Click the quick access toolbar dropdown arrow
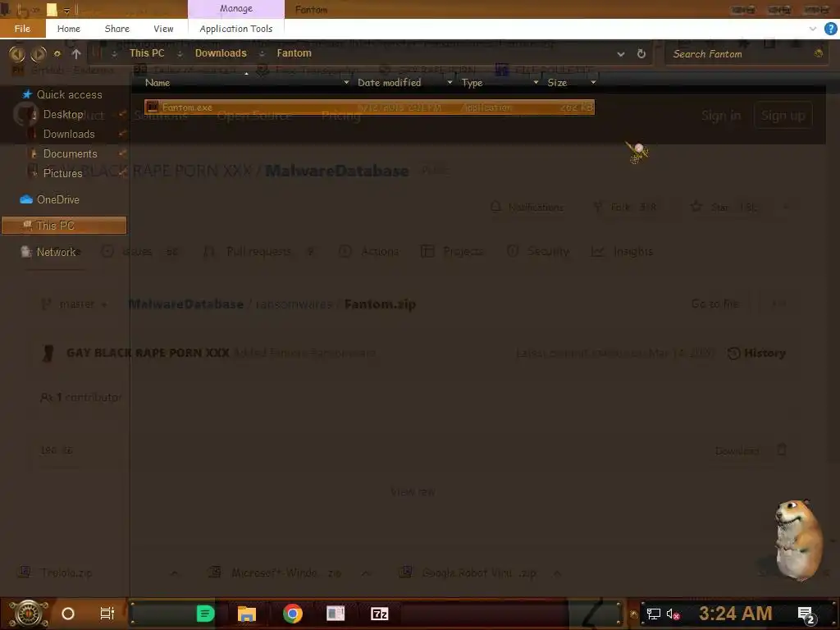The image size is (840, 630). coord(67,10)
